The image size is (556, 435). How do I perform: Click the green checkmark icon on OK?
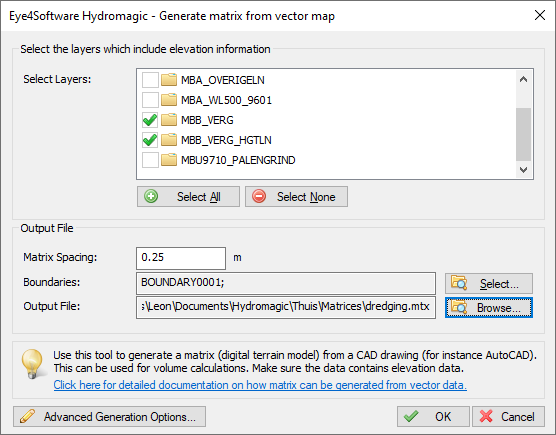(x=411, y=416)
